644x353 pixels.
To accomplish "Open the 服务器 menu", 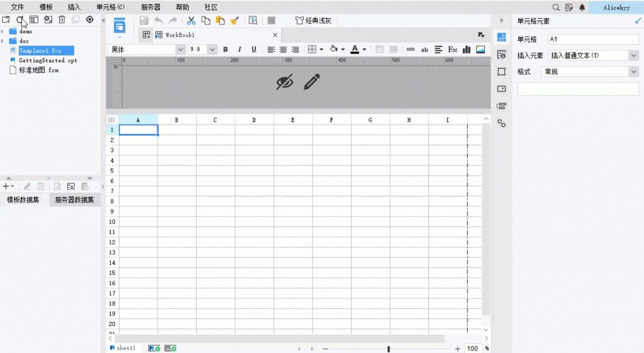I will click(x=151, y=8).
